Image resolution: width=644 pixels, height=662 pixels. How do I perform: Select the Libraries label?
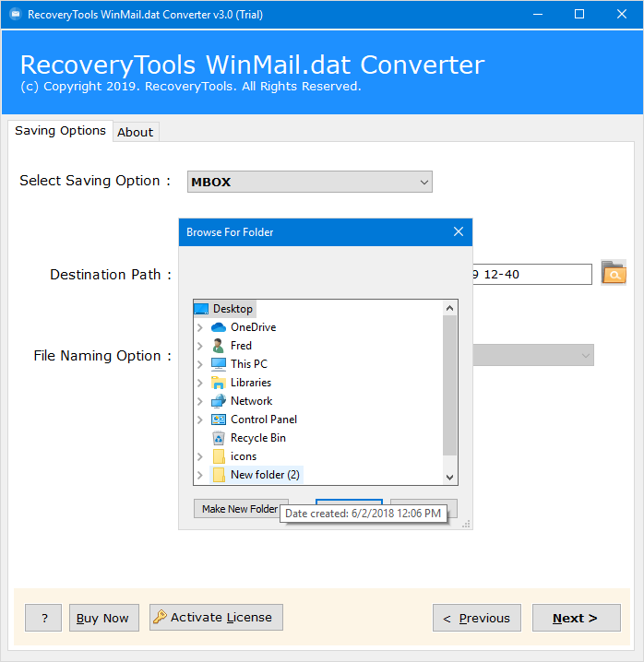[251, 383]
